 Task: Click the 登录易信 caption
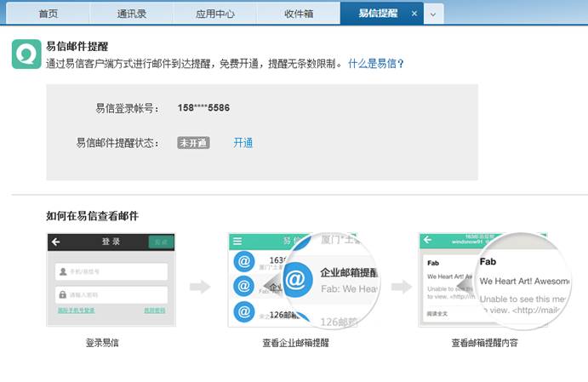coord(102,343)
